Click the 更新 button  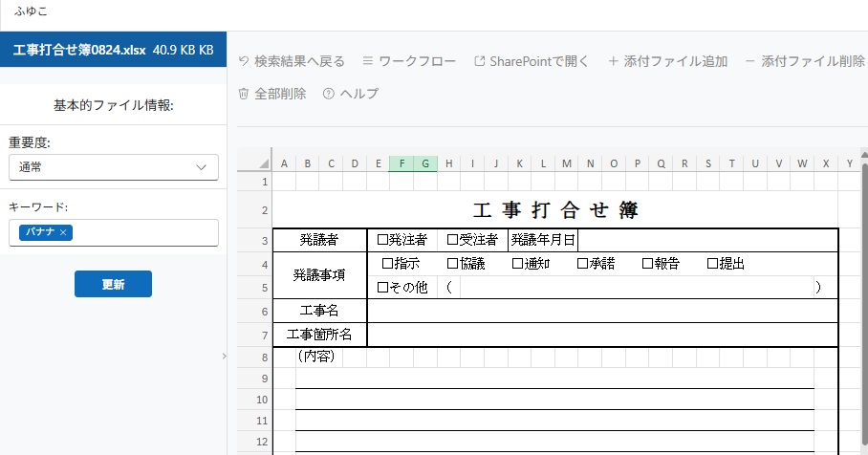(113, 284)
